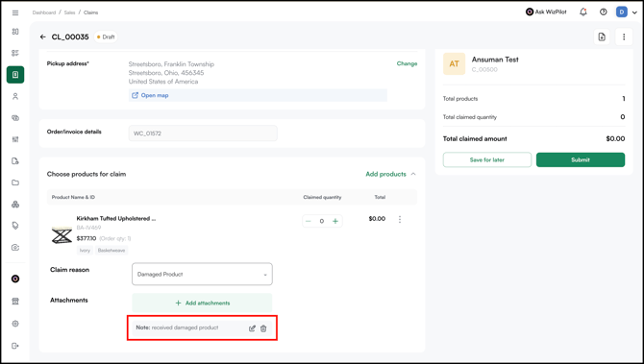The image size is (644, 364).
Task: Open the sliders sidebar icon
Action: [15, 139]
